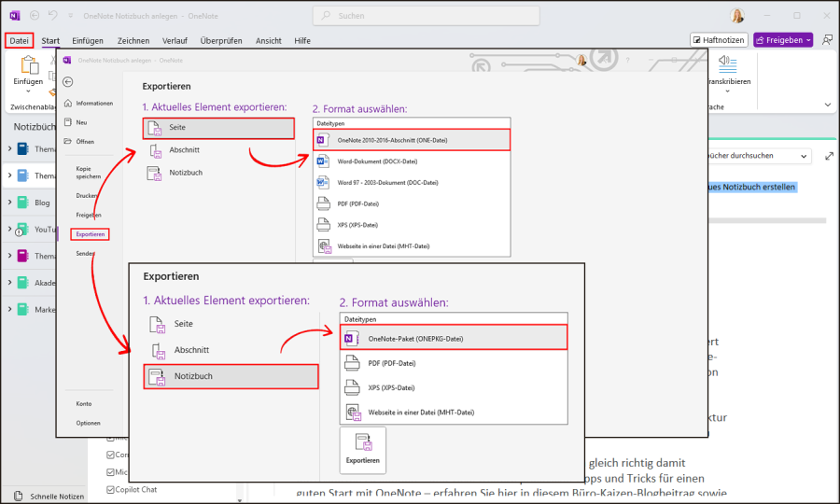Click the Exportieren button below the format list
Image resolution: width=840 pixels, height=504 pixels.
[x=363, y=450]
